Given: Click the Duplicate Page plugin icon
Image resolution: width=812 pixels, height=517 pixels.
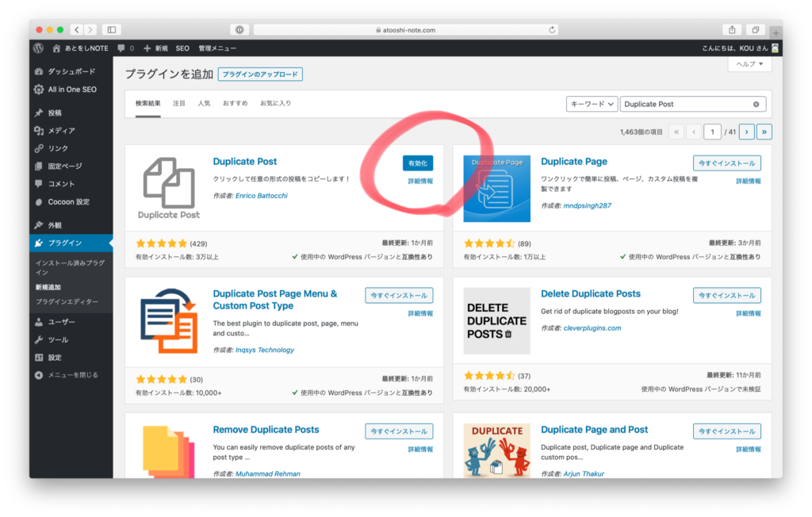Looking at the screenshot, I should [496, 188].
